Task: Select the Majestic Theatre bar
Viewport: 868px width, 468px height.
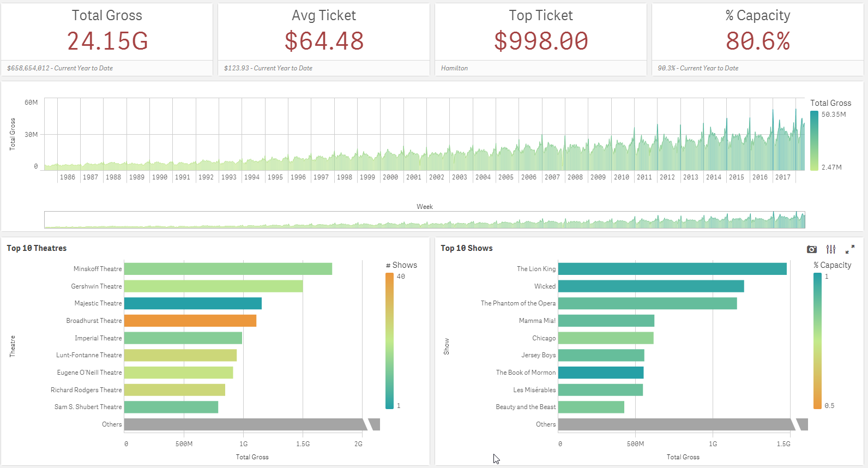Action: pyautogui.click(x=193, y=303)
